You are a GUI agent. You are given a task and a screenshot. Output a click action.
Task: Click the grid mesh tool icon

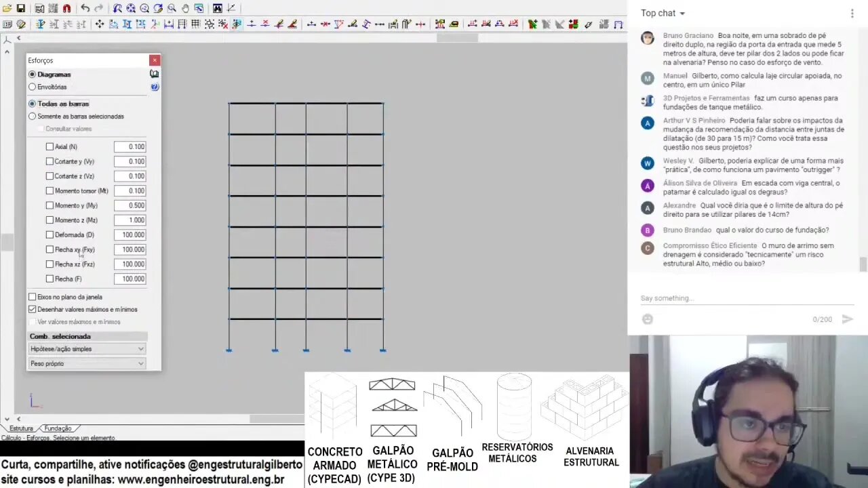(x=195, y=24)
